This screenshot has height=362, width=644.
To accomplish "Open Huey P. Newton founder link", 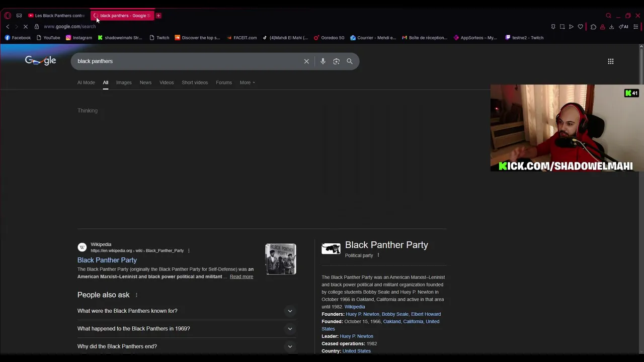I will click(362, 314).
